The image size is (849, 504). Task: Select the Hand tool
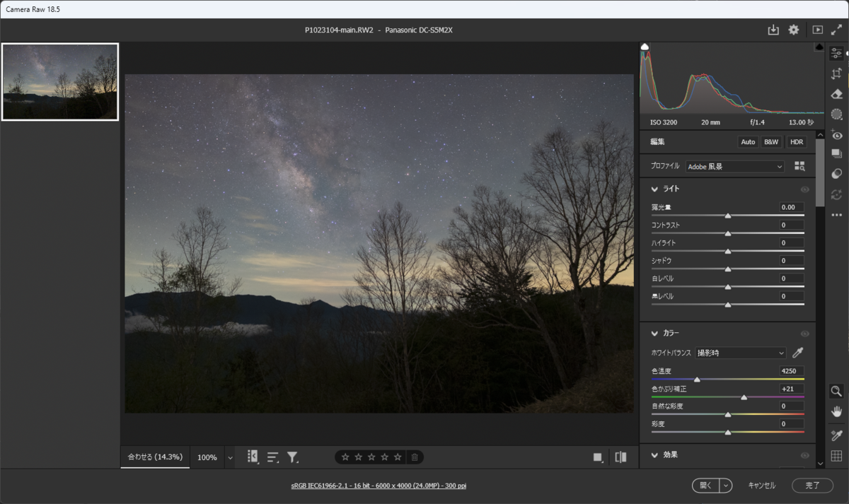836,411
